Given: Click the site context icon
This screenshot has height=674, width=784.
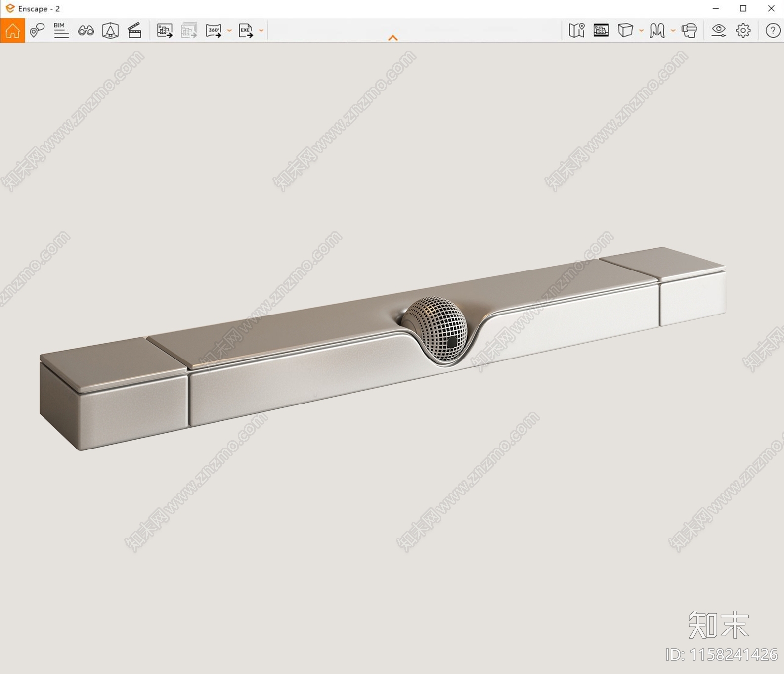Looking at the screenshot, I should tap(657, 31).
